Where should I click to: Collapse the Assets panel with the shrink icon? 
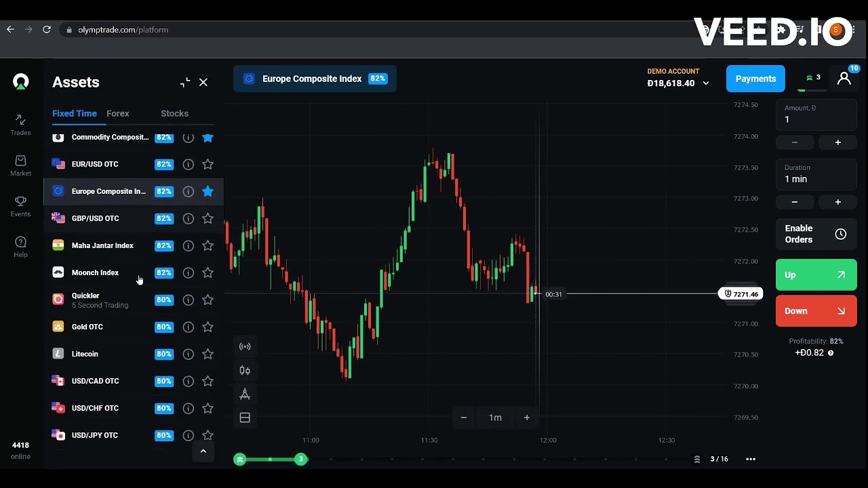(185, 82)
